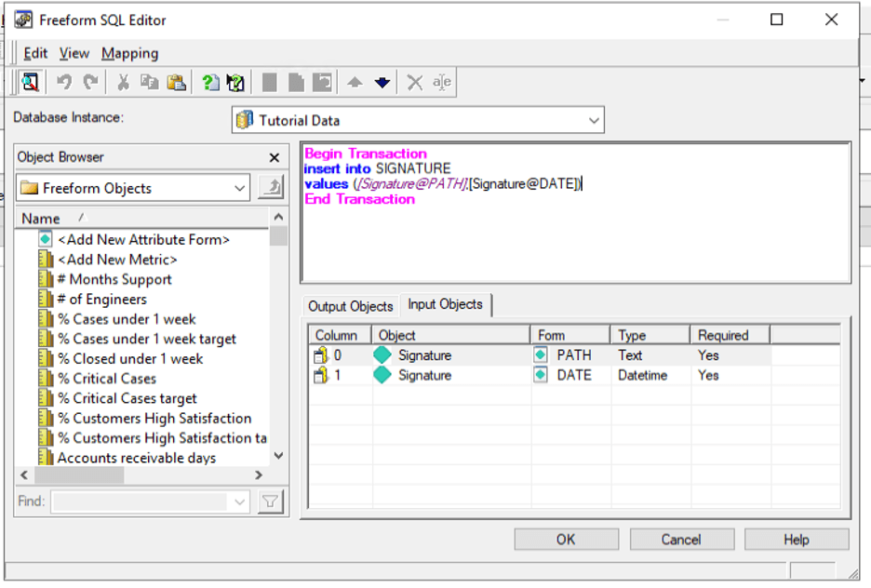871x588 pixels.
Task: Click the filter funnel icon next to Find
Action: pyautogui.click(x=270, y=501)
